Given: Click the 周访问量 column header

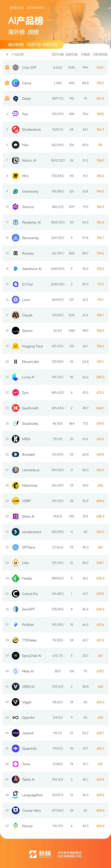Looking at the screenshot, I should click(x=58, y=54).
